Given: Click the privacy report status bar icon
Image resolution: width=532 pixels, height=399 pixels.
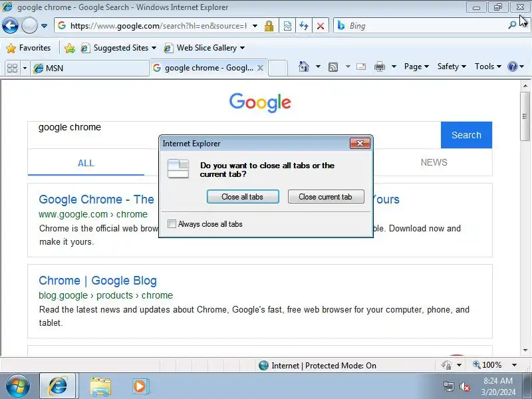Looking at the screenshot, I should click(x=446, y=365).
